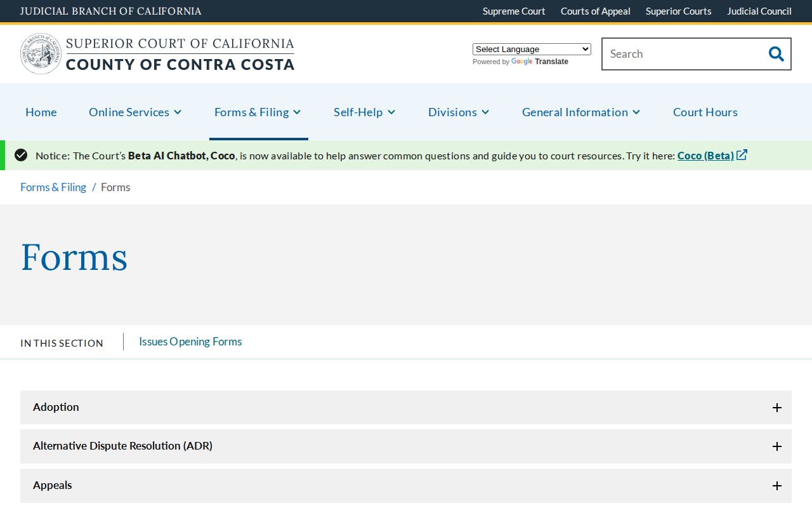Click the plus icon on Adoption row

point(777,408)
